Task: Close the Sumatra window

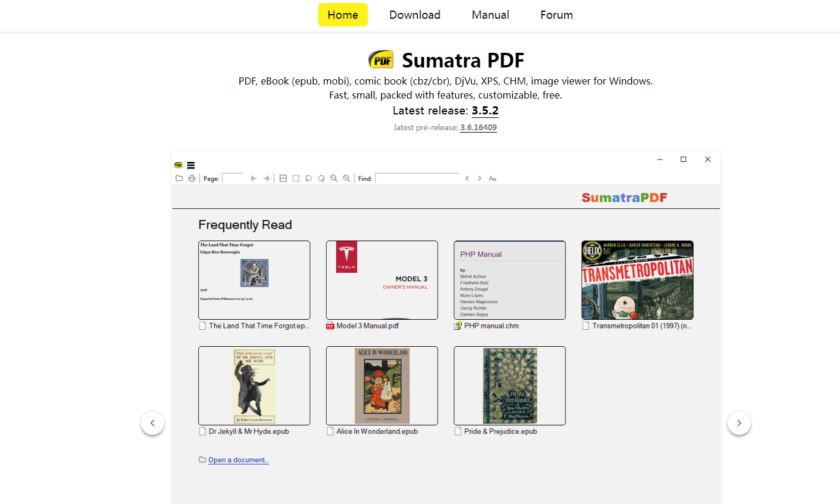Action: (x=708, y=160)
